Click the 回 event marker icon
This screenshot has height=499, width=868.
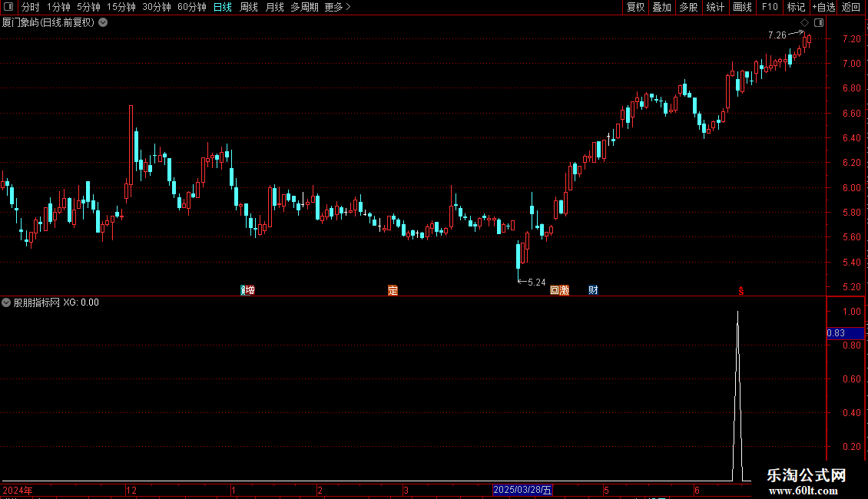click(x=555, y=290)
